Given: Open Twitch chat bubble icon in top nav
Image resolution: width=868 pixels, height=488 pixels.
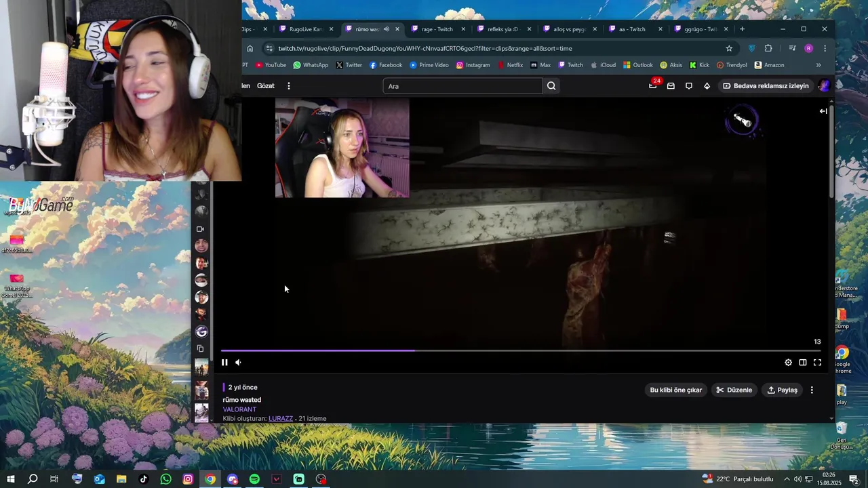Looking at the screenshot, I should tap(689, 86).
